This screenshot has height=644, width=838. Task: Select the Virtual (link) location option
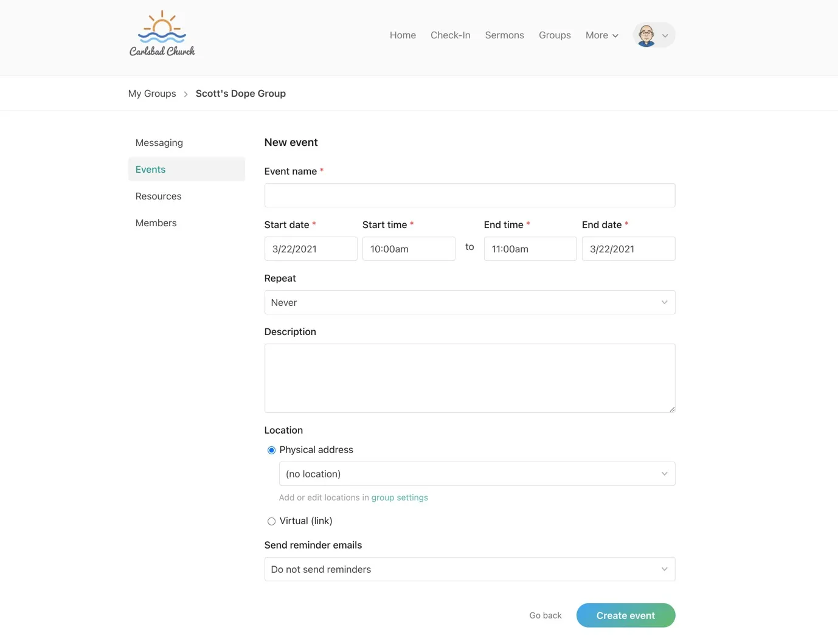pyautogui.click(x=271, y=521)
